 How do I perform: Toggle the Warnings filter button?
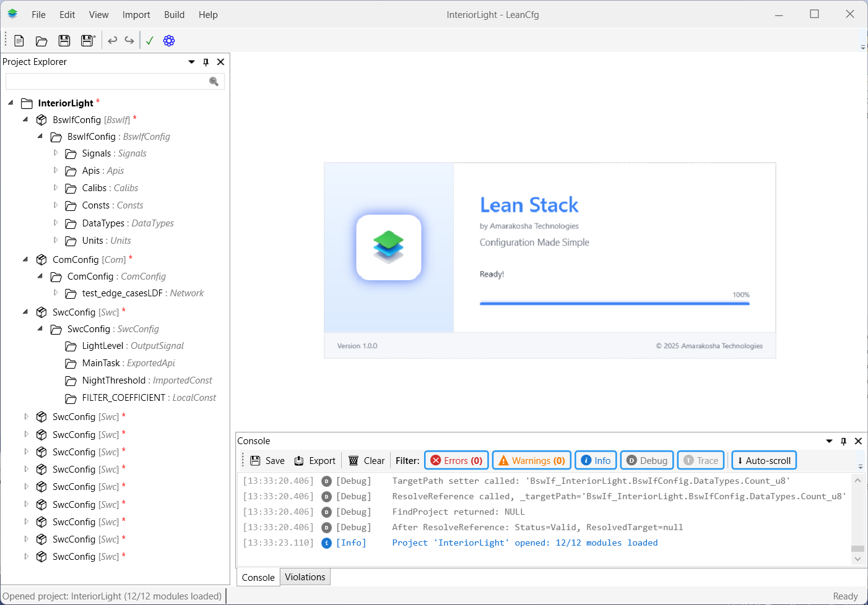coord(532,461)
